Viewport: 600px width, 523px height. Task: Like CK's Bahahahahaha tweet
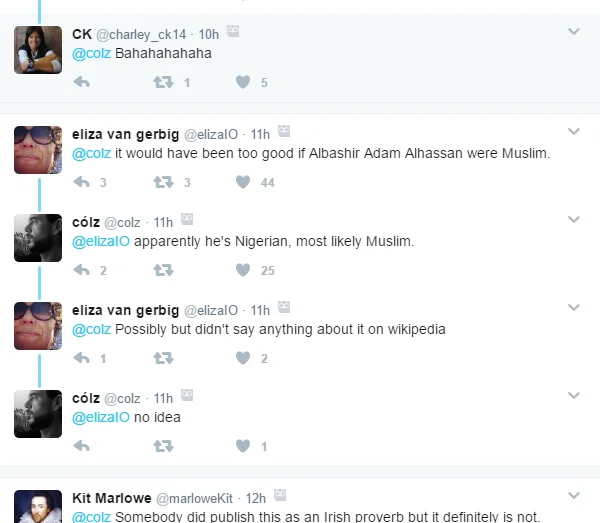243,82
